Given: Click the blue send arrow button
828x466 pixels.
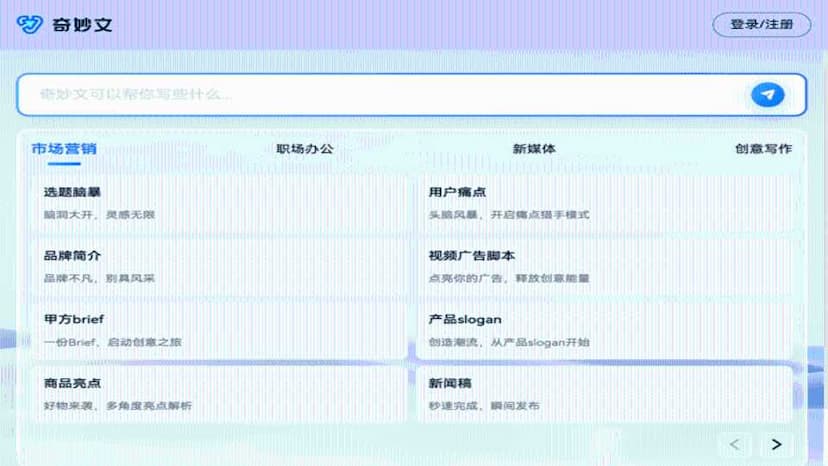Looking at the screenshot, I should click(x=767, y=95).
